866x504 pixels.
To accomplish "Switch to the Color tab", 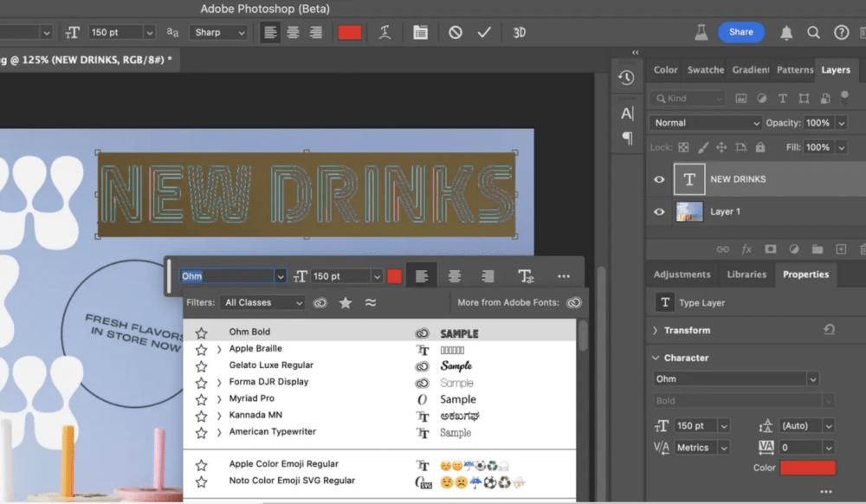I will tap(665, 70).
